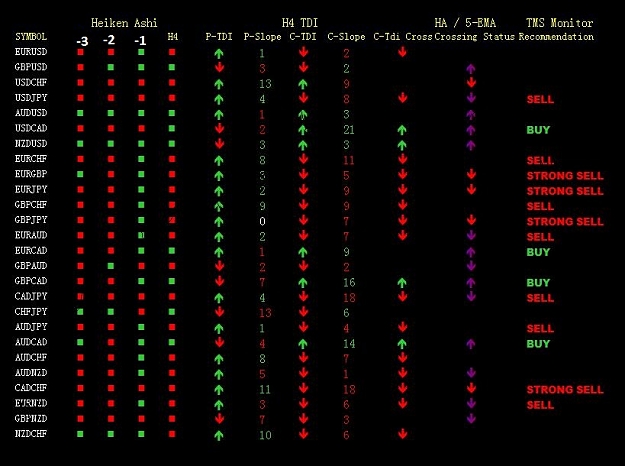Image resolution: width=625 pixels, height=466 pixels.
Task: Click the -3 Heiken Ashi column label
Action: [x=82, y=41]
